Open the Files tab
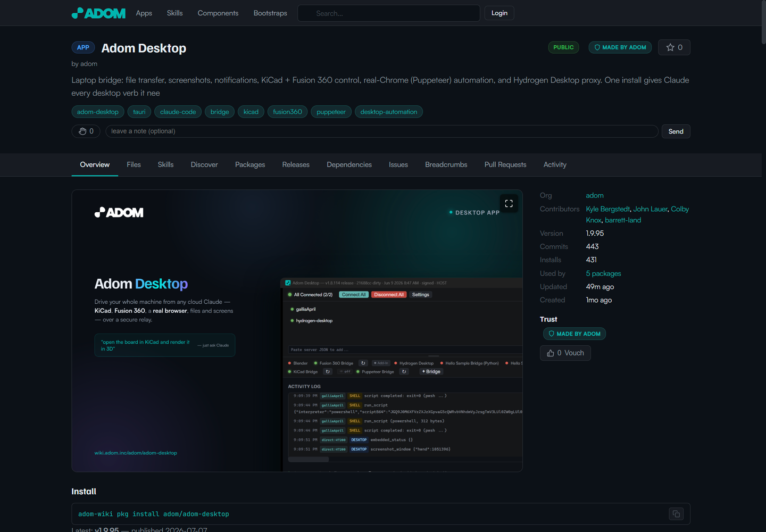This screenshot has height=532, width=766. click(134, 165)
